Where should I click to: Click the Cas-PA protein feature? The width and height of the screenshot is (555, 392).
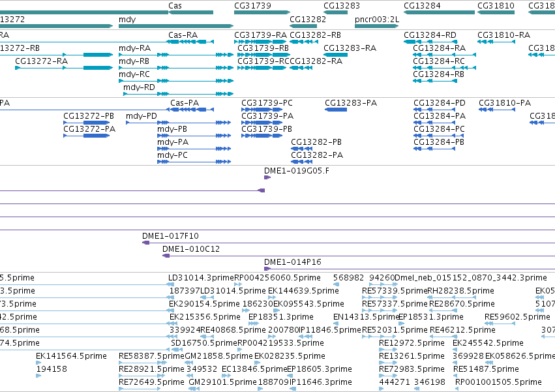point(192,110)
